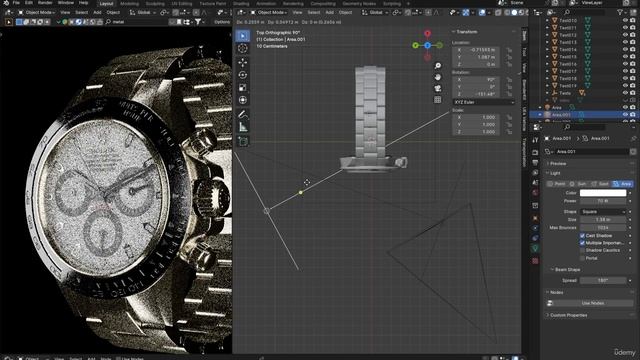This screenshot has height=360, width=640.
Task: Open the green Object Data light tab
Action: (535, 249)
